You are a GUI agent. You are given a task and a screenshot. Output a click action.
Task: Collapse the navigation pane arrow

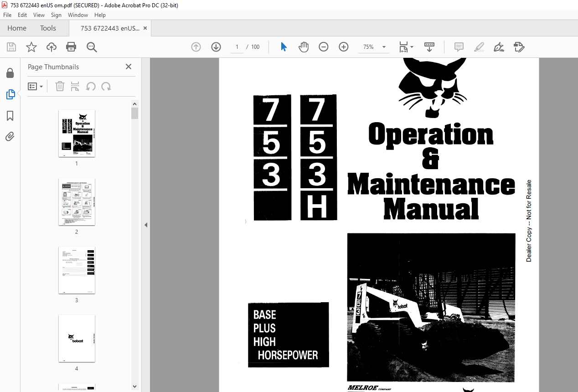[x=146, y=225]
